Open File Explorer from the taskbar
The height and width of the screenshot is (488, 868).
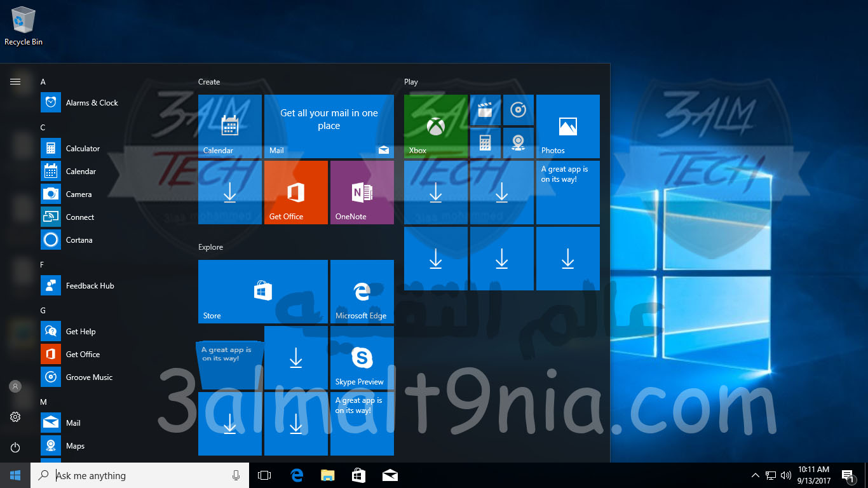[327, 475]
